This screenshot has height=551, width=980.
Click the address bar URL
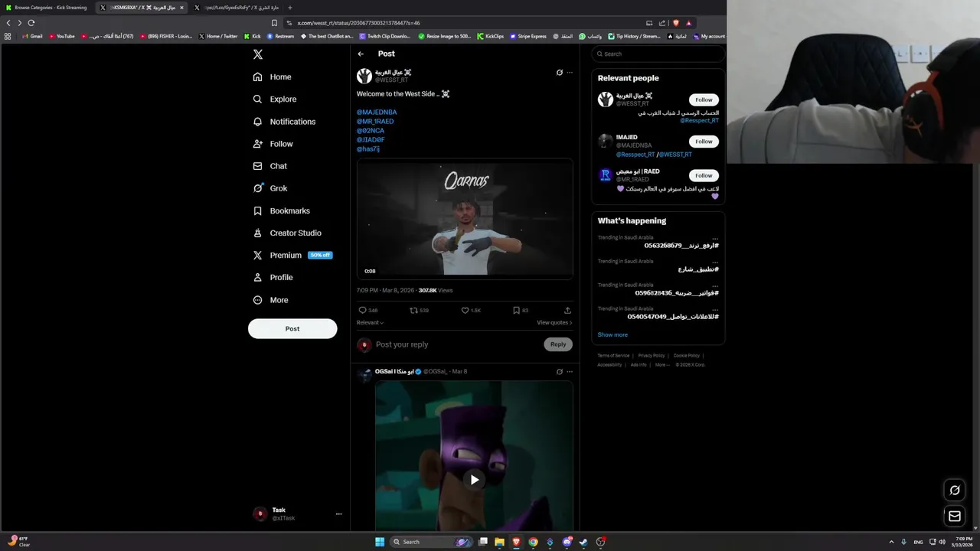tap(358, 23)
